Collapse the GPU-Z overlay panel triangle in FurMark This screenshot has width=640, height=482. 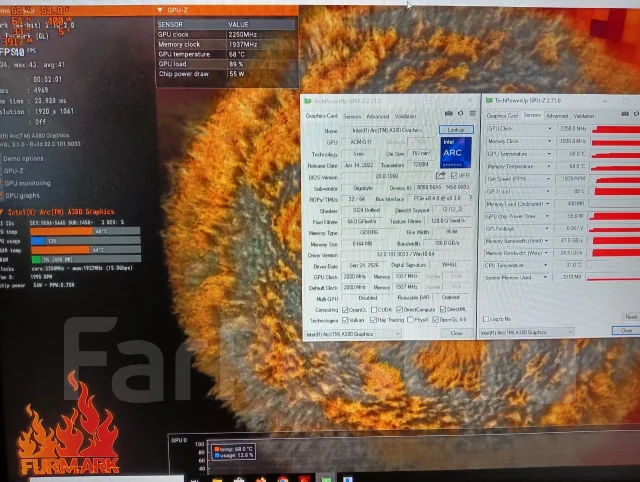pyautogui.click(x=160, y=10)
